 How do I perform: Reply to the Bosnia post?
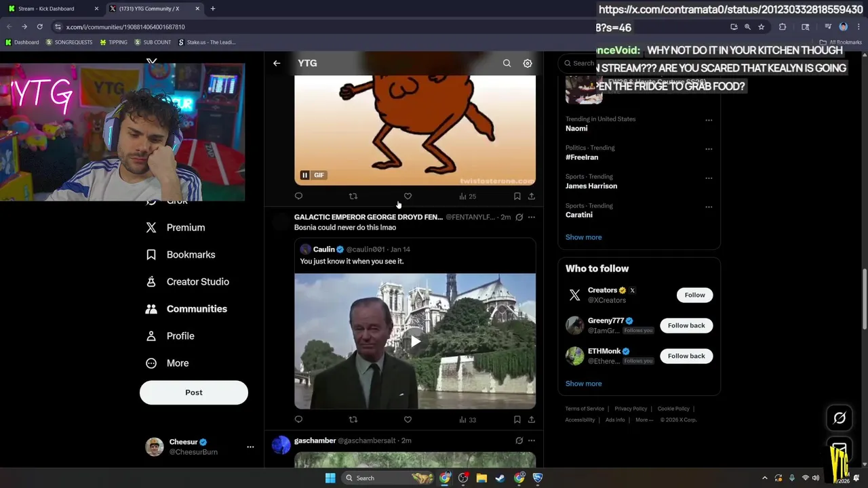click(x=298, y=420)
